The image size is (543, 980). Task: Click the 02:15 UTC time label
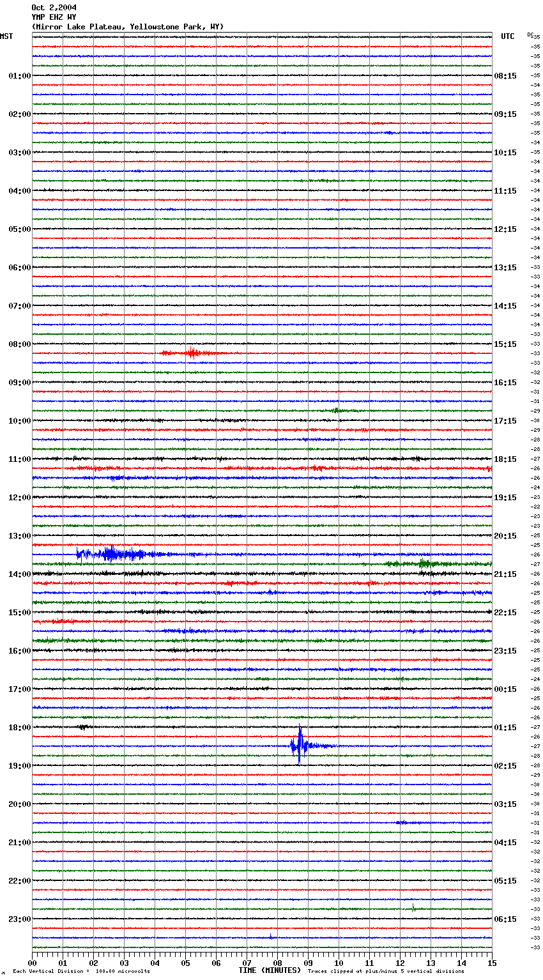click(505, 766)
